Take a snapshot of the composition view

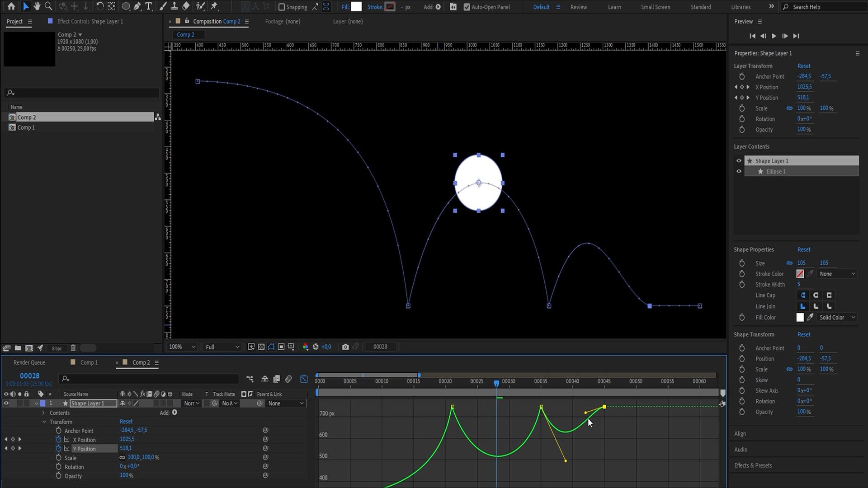[x=345, y=347]
